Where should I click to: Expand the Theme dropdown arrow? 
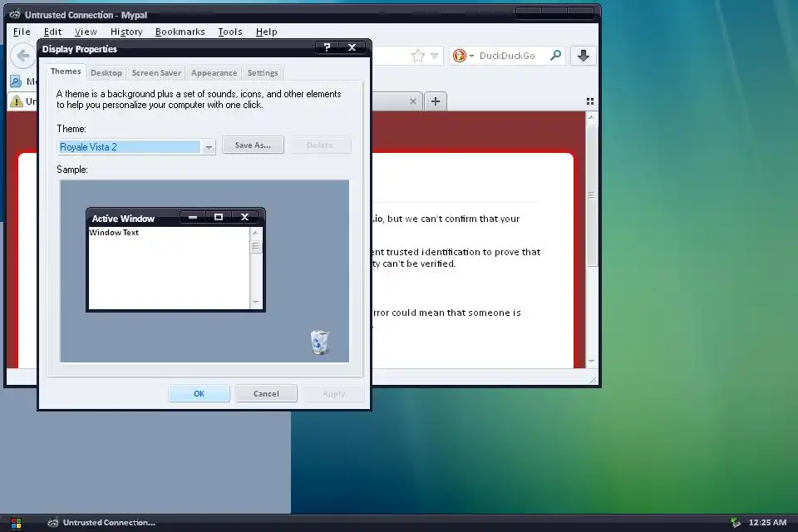click(208, 147)
